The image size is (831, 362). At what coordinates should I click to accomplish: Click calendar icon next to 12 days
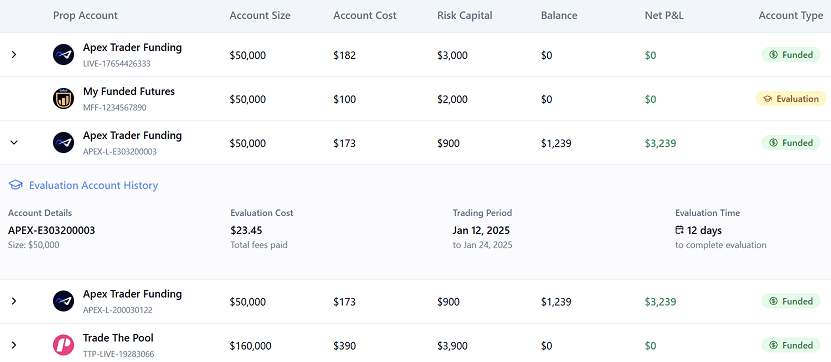(679, 231)
